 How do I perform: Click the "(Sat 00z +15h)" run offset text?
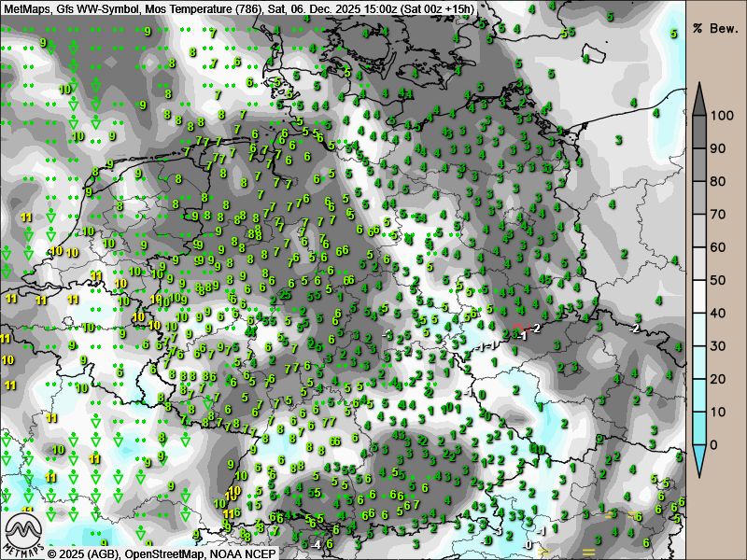pyautogui.click(x=434, y=8)
